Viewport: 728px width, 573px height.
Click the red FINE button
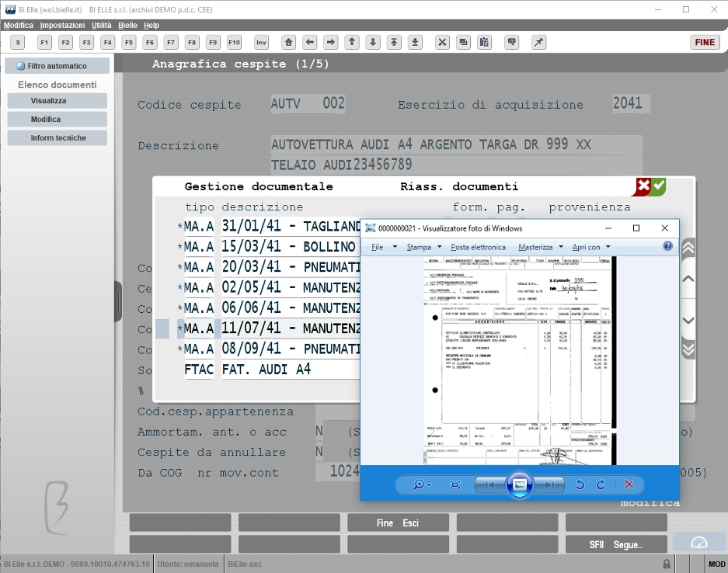tap(705, 42)
